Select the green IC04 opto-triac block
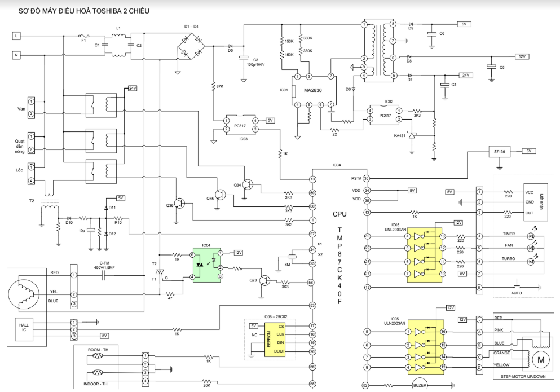 point(206,265)
